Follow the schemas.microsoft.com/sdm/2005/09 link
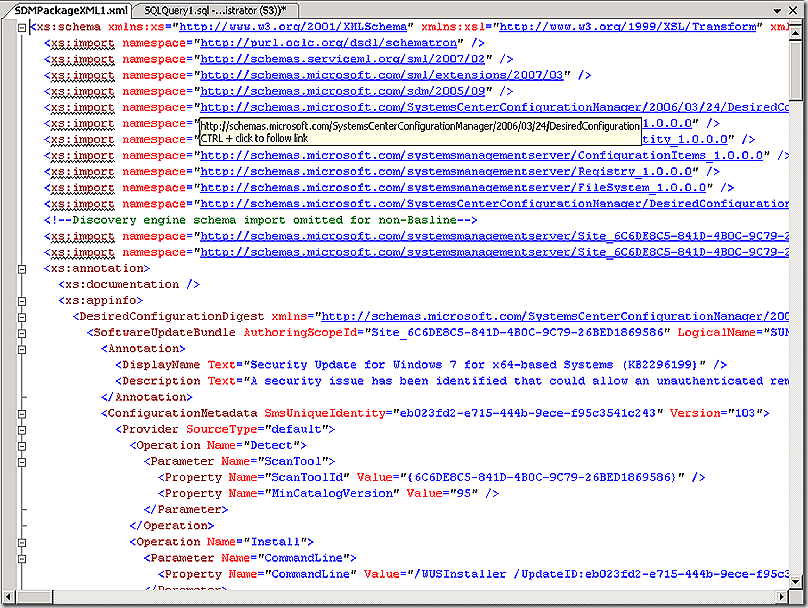This screenshot has height=608, width=808. coord(343,91)
